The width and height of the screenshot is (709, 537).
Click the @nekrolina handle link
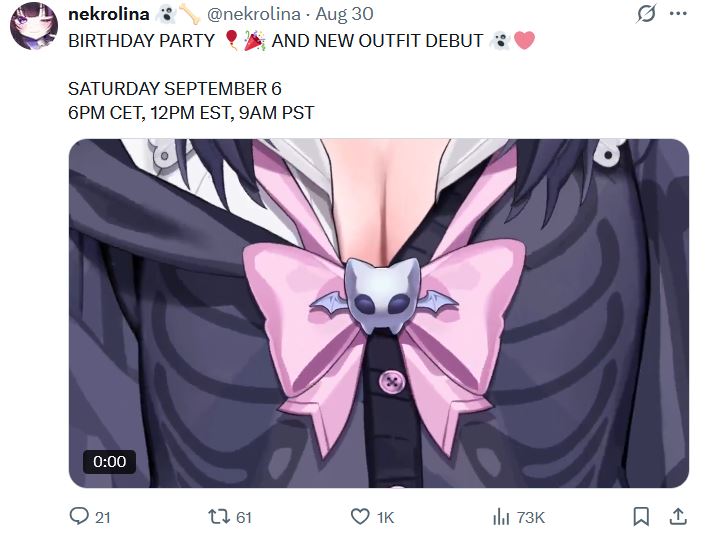(x=254, y=14)
